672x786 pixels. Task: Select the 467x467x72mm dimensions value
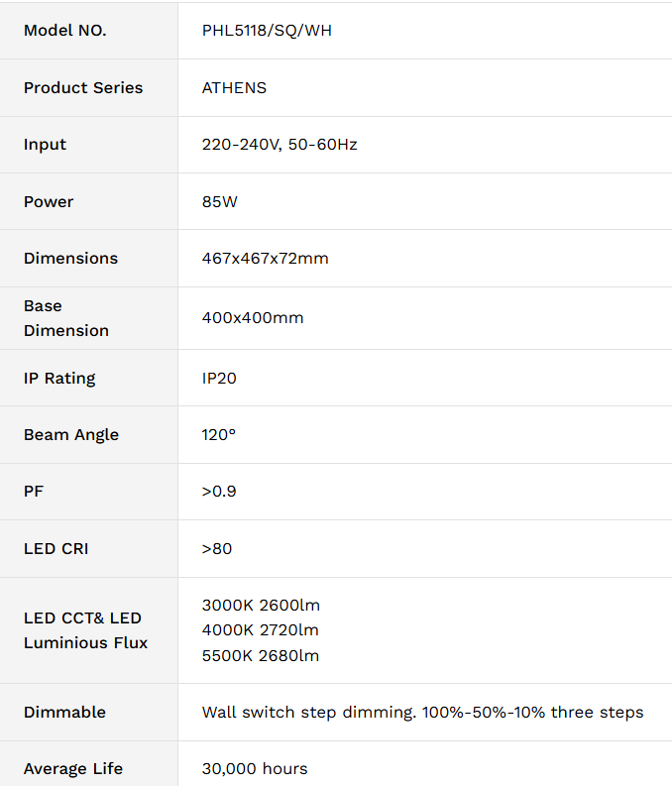pyautogui.click(x=265, y=258)
